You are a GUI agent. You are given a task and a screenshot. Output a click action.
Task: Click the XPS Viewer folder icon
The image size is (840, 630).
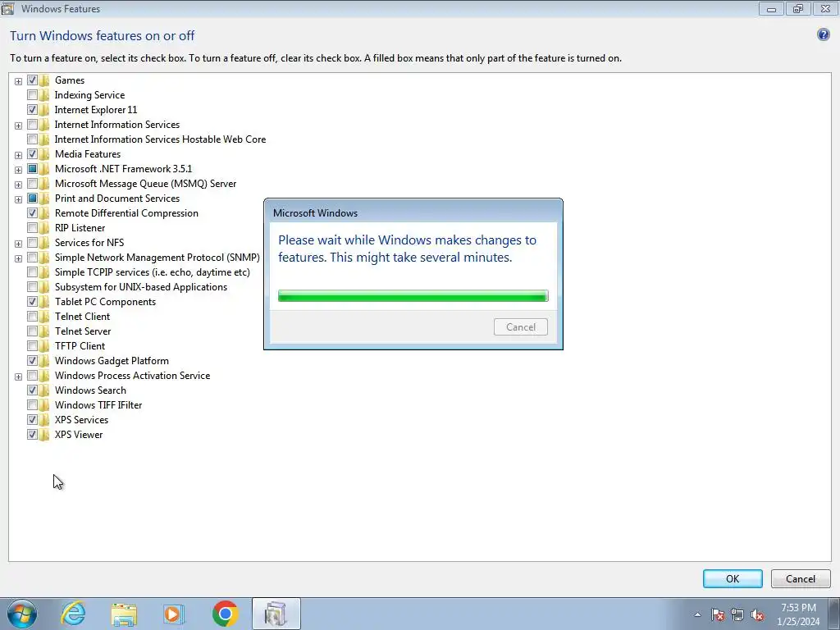pos(44,435)
